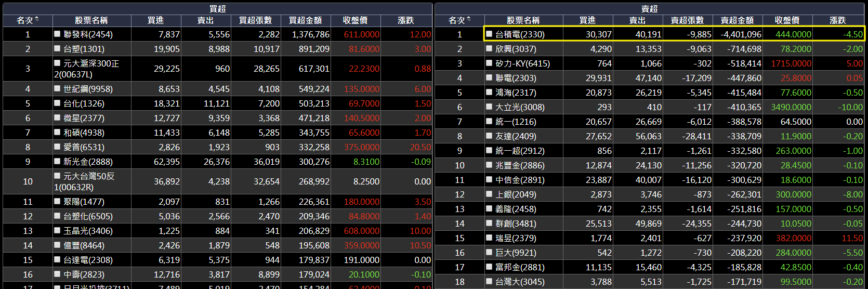Image resolution: width=868 pixels, height=289 pixels.
Task: Click the 漲跌 value 20.50
Action: (x=420, y=147)
